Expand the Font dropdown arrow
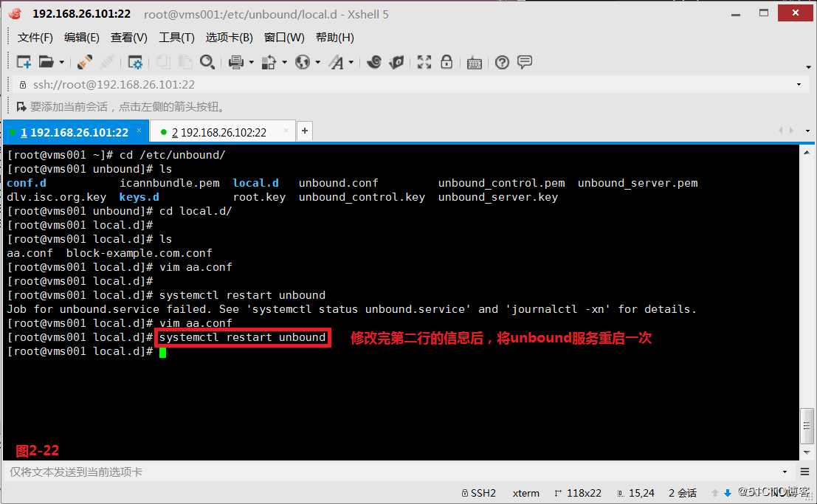Screen dimensions: 817x504 (x=351, y=63)
